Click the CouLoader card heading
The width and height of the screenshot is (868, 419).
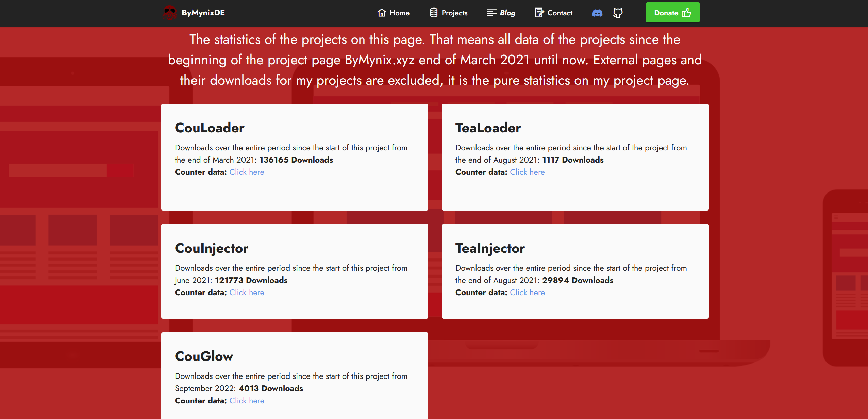click(210, 128)
